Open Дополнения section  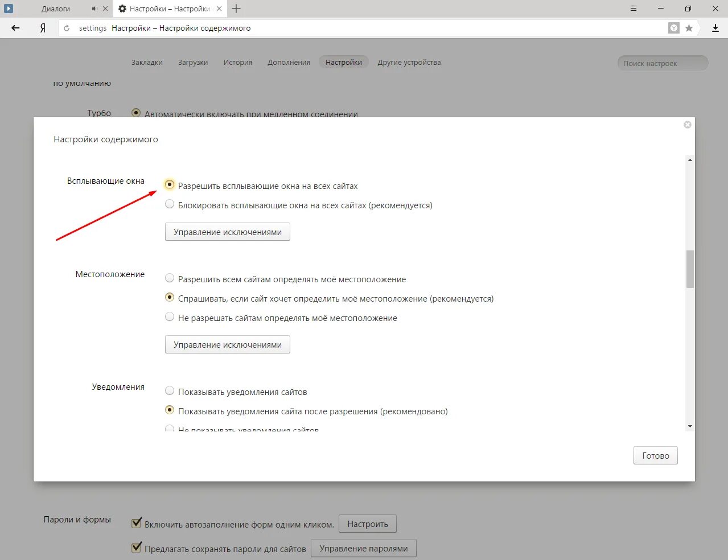click(x=289, y=63)
